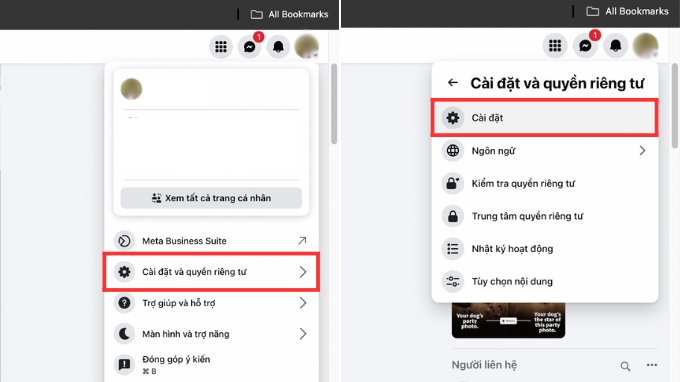Open the apps grid menu in left screenshot
The width and height of the screenshot is (680, 382).
click(x=221, y=46)
